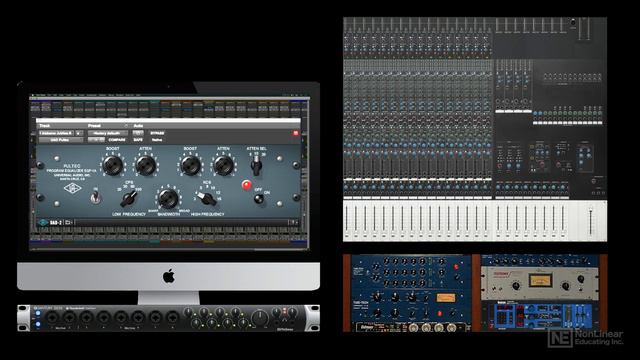
Task: Open the Track selector dropdown
Action: click(x=56, y=133)
